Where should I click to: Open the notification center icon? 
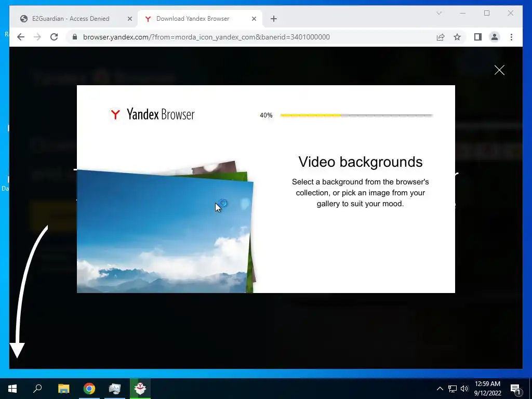pyautogui.click(x=516, y=389)
